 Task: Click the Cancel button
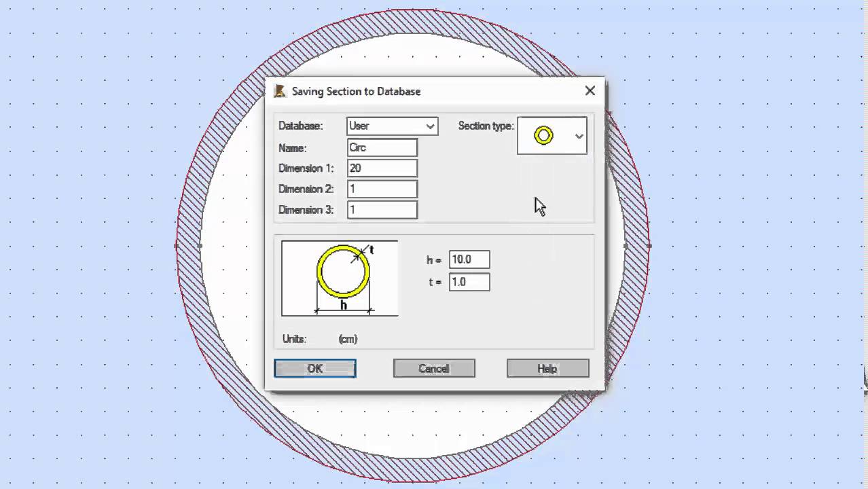point(434,368)
